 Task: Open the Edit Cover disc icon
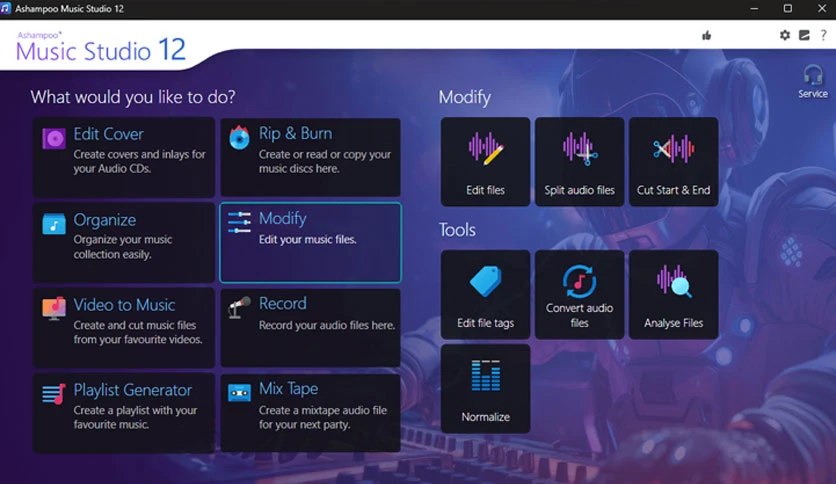54,139
